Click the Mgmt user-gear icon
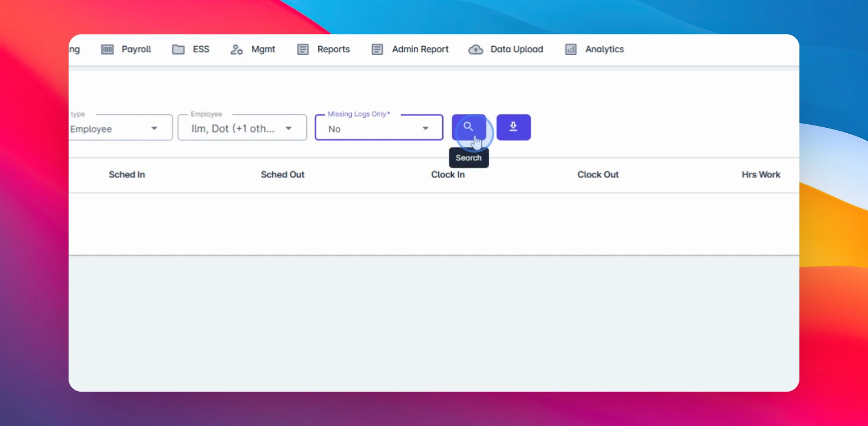Screen dimensions: 868x426 (237, 50)
